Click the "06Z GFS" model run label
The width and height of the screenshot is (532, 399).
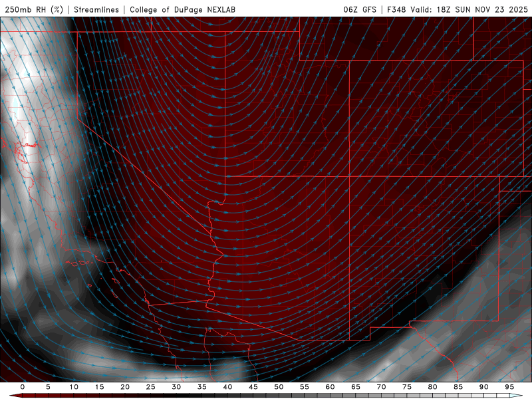(x=360, y=9)
